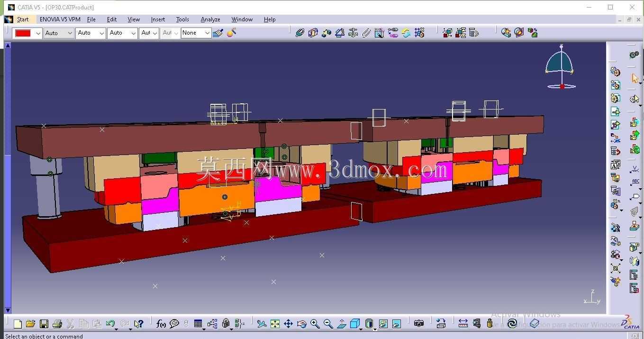Click the Select arrow tool
This screenshot has height=339, width=644.
[x=635, y=78]
